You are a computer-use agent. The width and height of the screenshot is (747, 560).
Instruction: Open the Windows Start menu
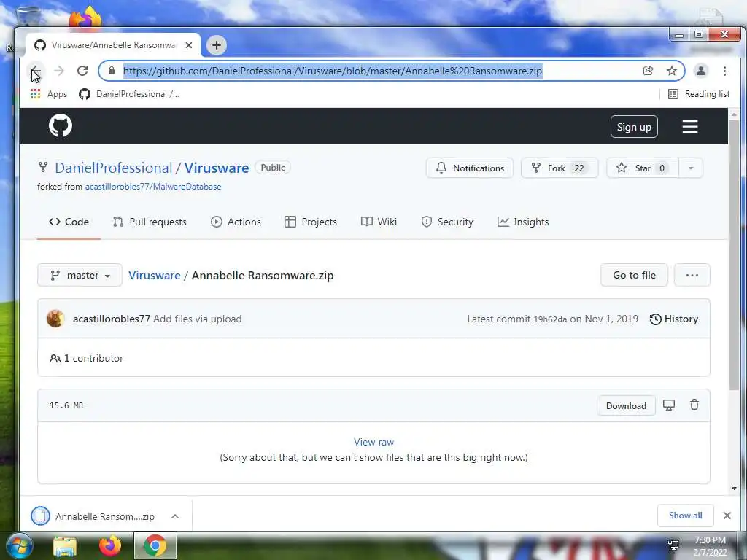[20, 545]
